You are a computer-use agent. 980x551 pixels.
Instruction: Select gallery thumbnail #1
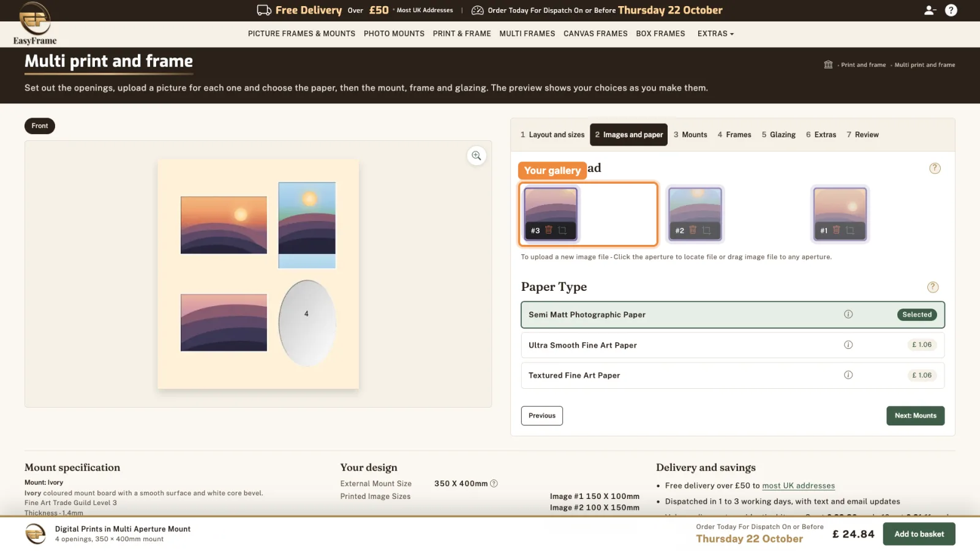tap(840, 214)
